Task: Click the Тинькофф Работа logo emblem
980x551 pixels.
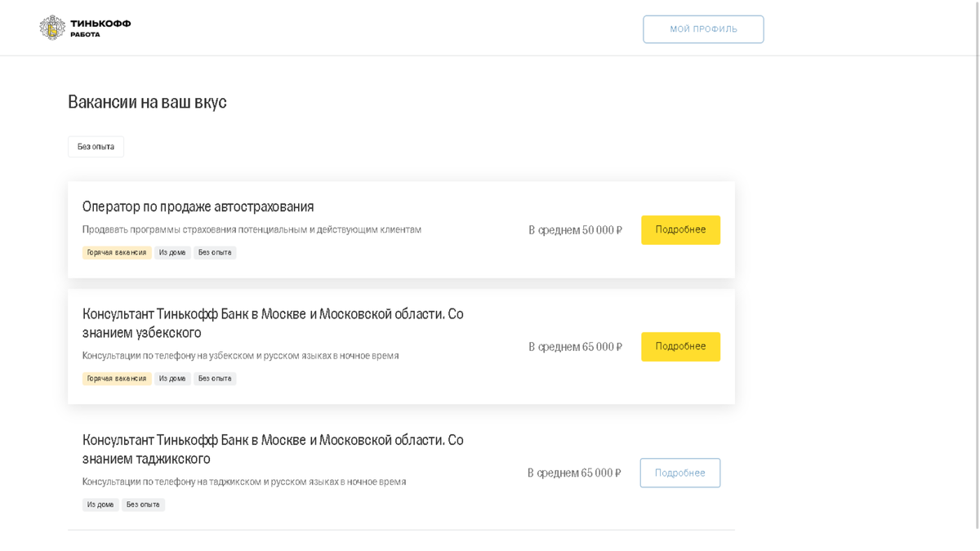Action: [x=52, y=28]
